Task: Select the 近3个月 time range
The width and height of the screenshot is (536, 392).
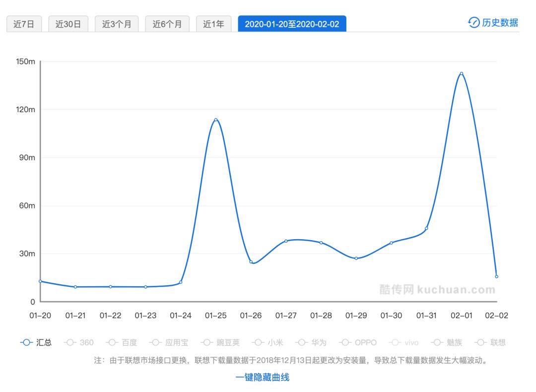Action: point(116,23)
